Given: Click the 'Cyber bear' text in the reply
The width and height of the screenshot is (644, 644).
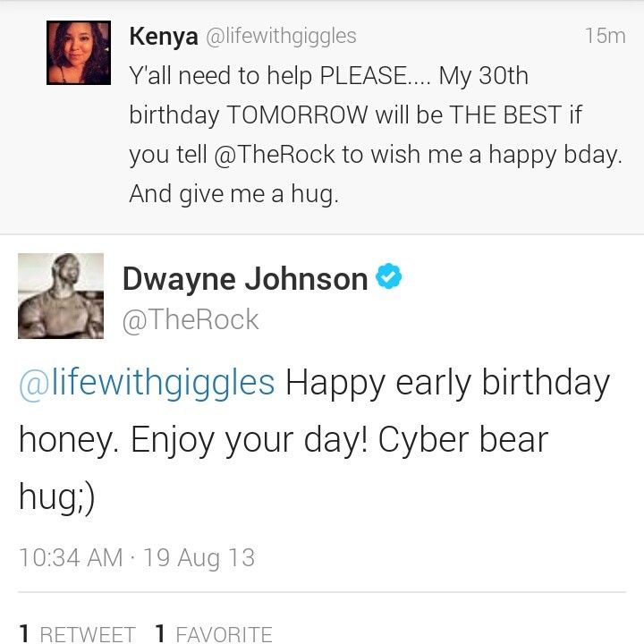Looking at the screenshot, I should point(463,440).
